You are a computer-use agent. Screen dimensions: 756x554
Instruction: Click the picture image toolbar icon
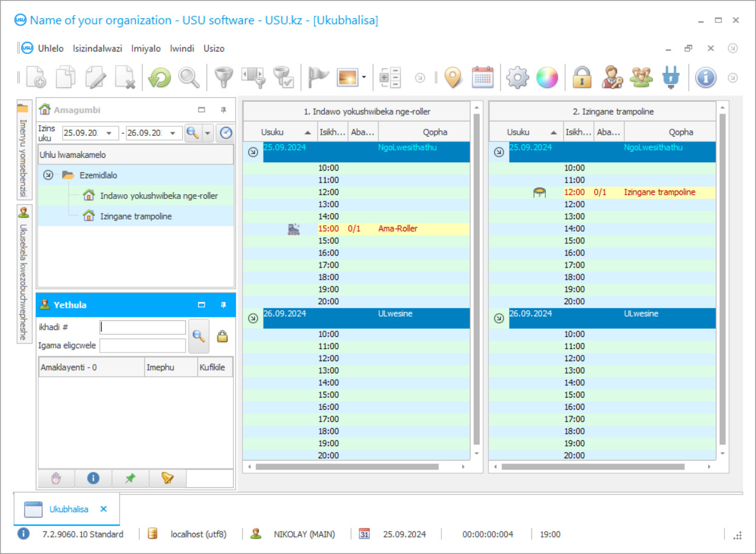(347, 77)
